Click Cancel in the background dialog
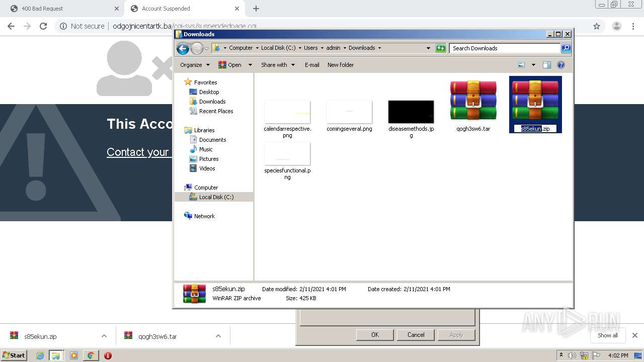This screenshot has width=644, height=362. (416, 335)
